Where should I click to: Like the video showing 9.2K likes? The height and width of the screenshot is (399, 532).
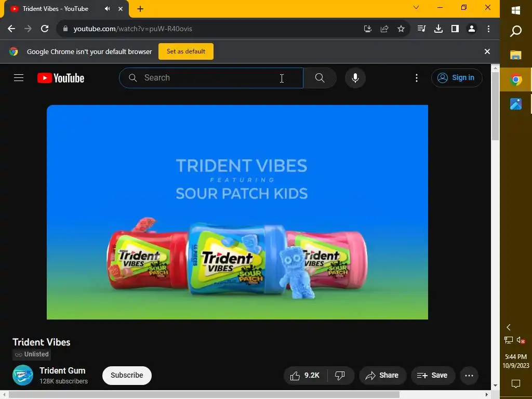[305, 375]
